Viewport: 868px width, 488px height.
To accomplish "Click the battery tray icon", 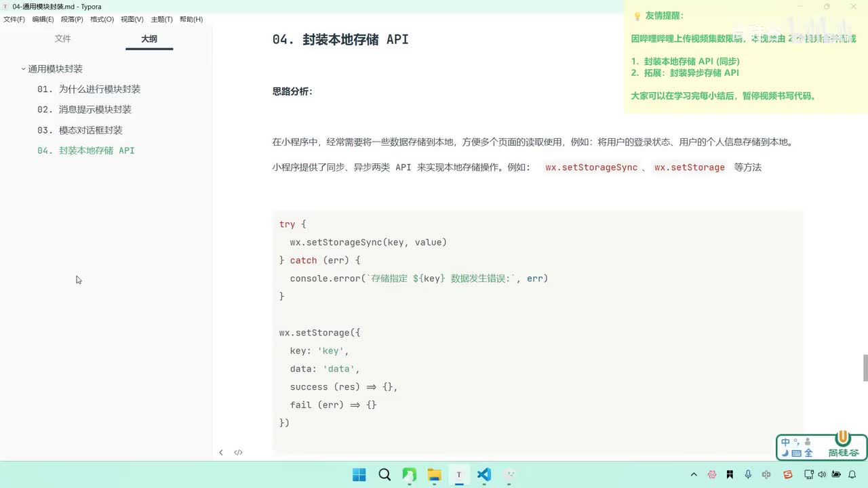I will pyautogui.click(x=836, y=474).
